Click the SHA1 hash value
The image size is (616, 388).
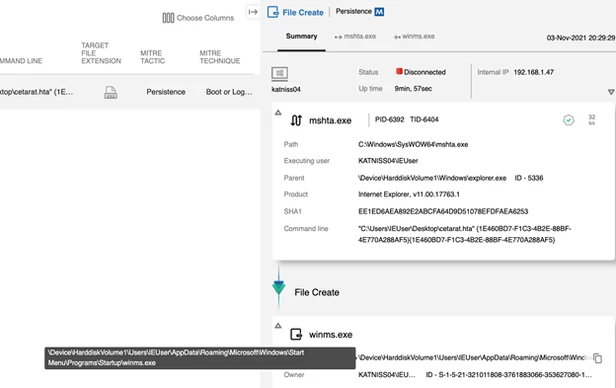[443, 212]
